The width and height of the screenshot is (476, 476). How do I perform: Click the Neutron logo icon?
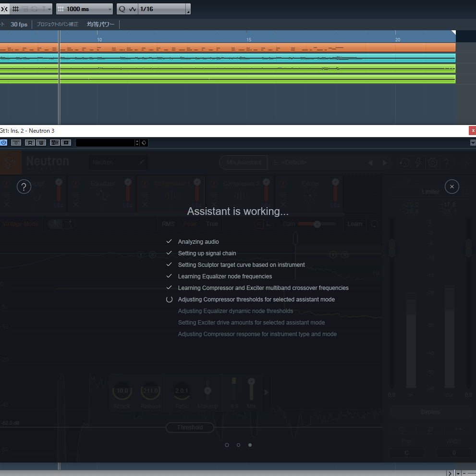[10, 163]
